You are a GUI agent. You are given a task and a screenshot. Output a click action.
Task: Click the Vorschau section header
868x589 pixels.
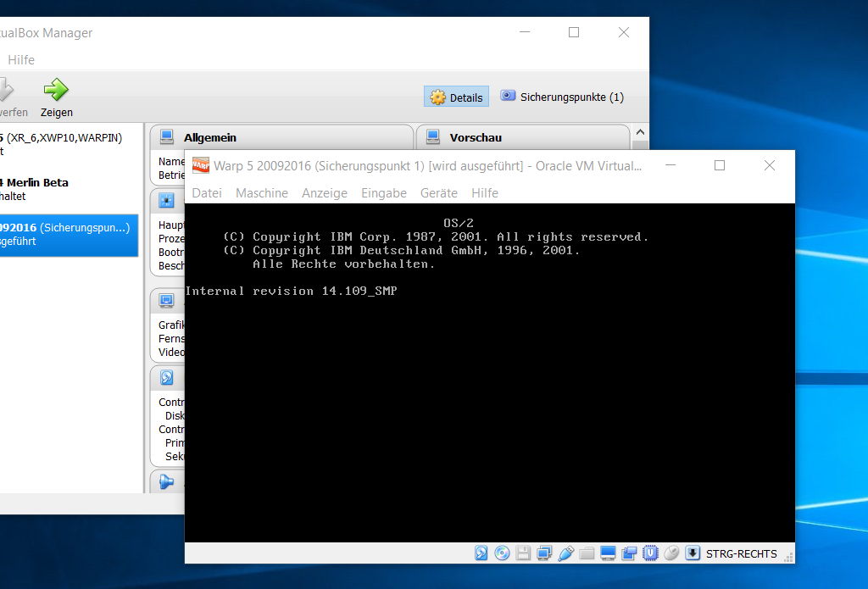coord(523,136)
